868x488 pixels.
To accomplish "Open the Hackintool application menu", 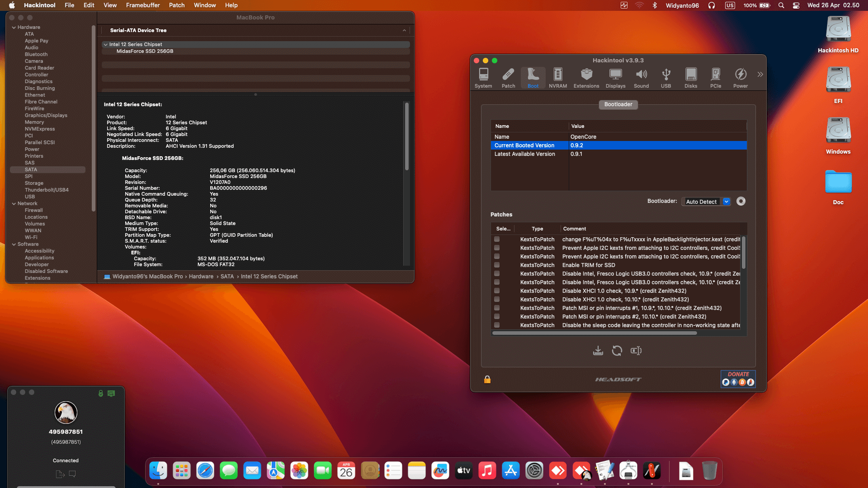I will point(40,5).
